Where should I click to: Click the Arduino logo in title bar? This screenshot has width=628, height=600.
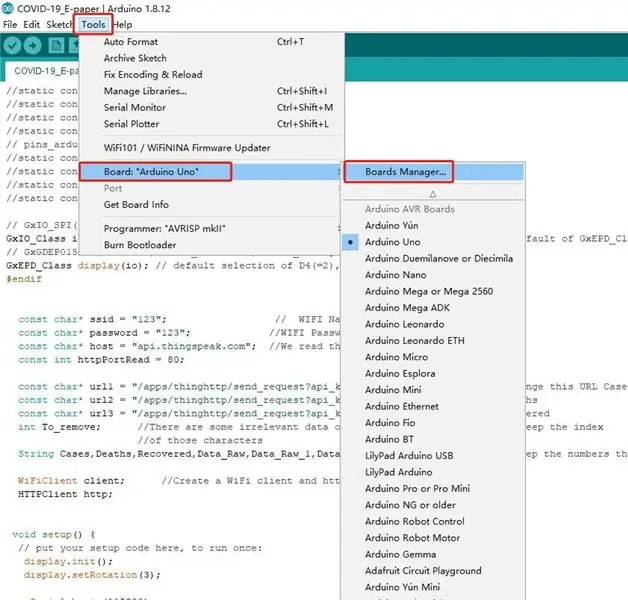tap(7, 8)
